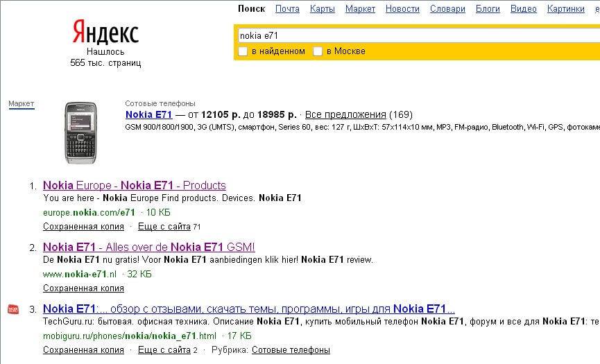Click the search field containing 'nokia e71'

tap(419, 35)
